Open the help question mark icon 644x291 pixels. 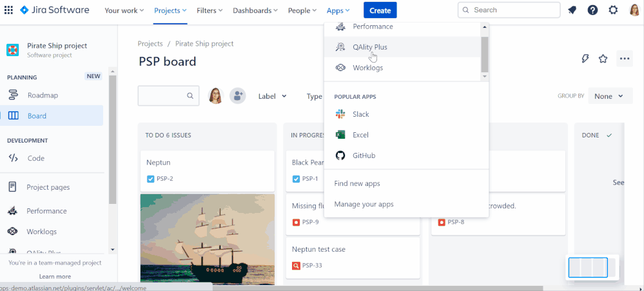coord(592,10)
